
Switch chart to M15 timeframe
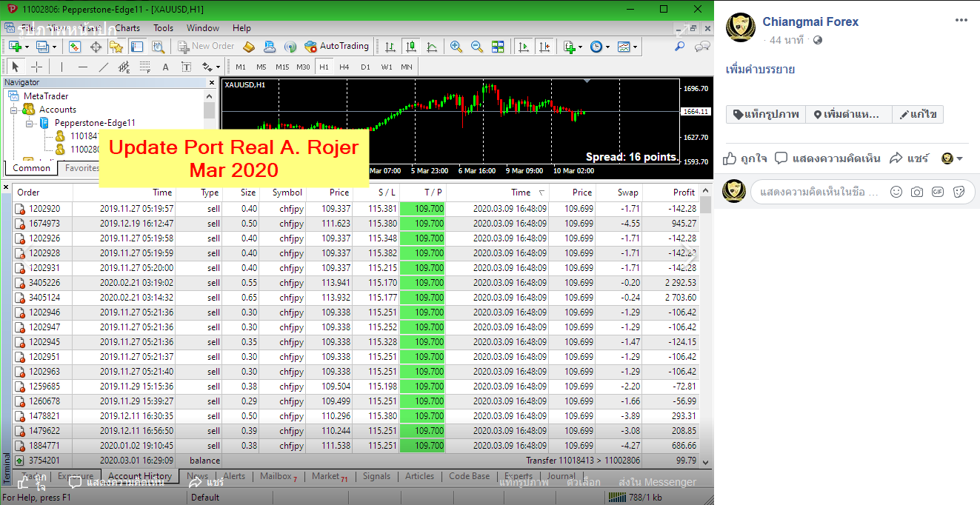click(282, 67)
